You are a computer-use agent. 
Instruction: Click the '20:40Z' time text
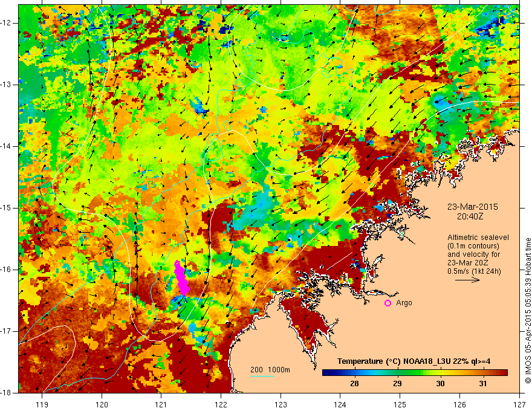[x=470, y=216]
